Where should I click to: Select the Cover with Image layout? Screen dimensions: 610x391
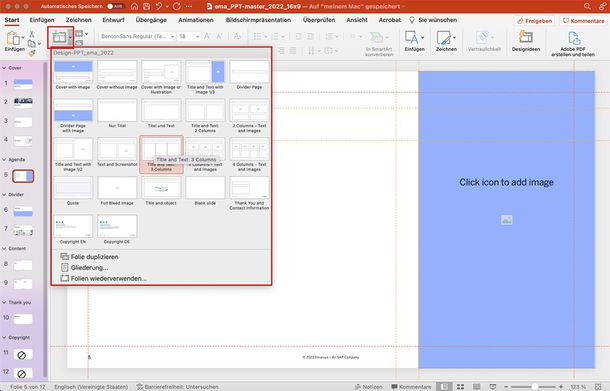73,75
